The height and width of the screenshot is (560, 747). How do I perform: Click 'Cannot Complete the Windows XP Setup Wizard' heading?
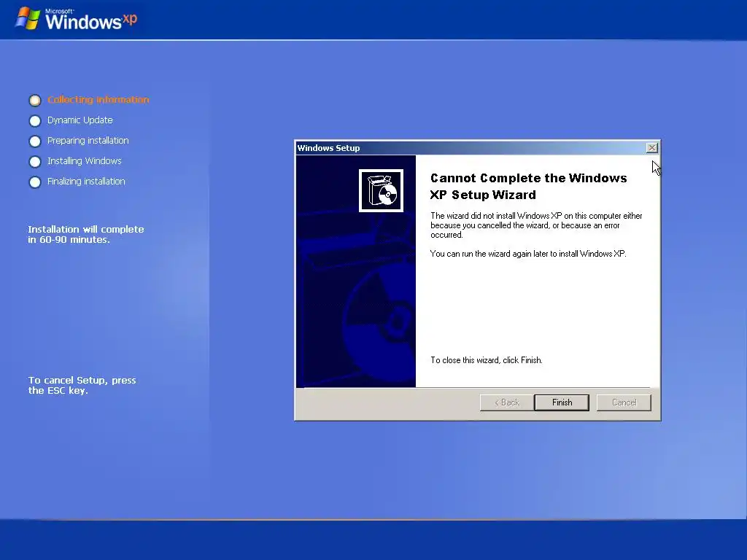[x=528, y=186]
